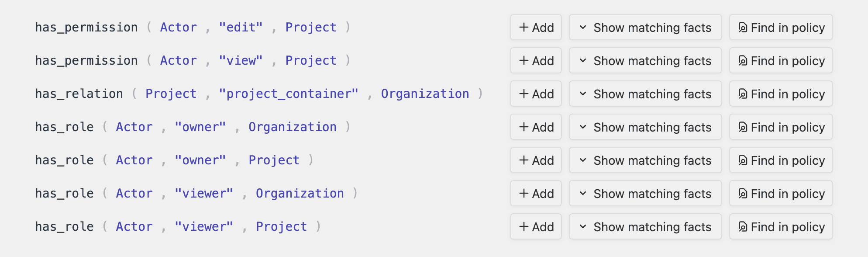Click the plus icon for owner Project role
The width and height of the screenshot is (868, 257).
pyautogui.click(x=524, y=160)
